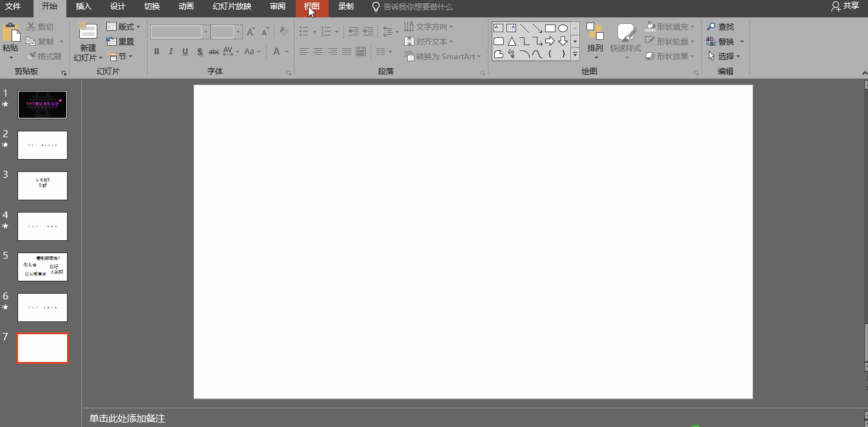Click the Reset (重置) slide button
868x427 pixels.
121,41
